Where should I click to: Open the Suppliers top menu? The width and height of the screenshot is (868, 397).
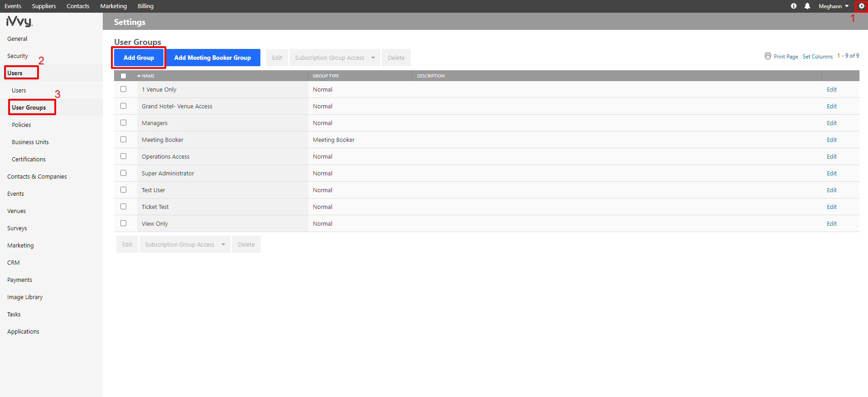(x=44, y=6)
